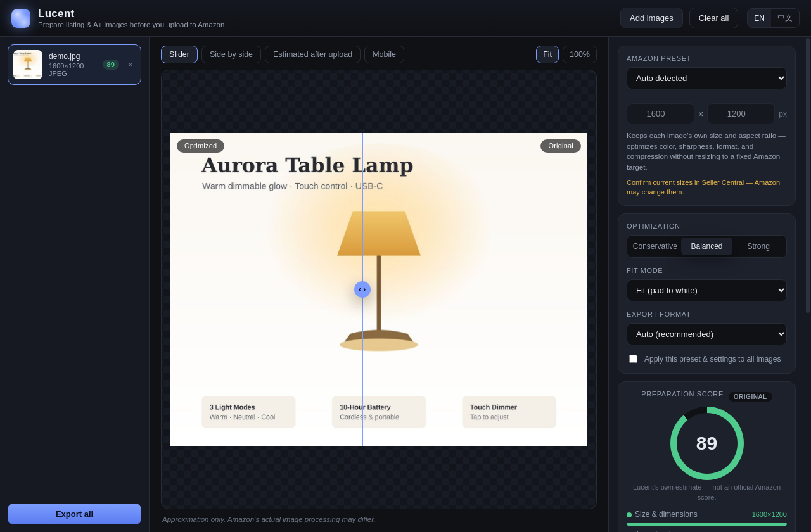811x532 pixels.
Task: Click the 3 Light Modes card in preview
Action: coord(248,412)
